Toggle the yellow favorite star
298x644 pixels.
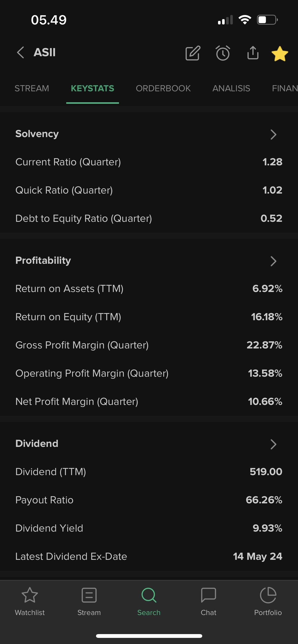point(280,53)
